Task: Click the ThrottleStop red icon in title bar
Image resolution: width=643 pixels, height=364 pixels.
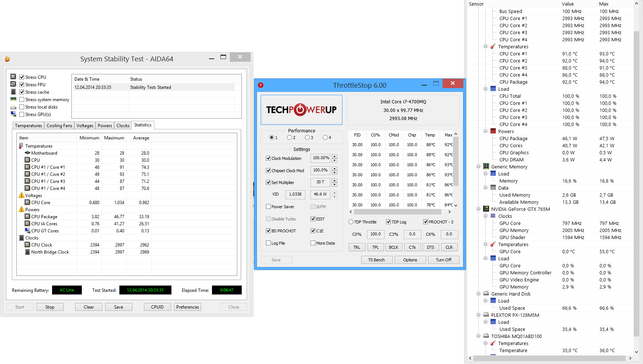Action: [261, 85]
